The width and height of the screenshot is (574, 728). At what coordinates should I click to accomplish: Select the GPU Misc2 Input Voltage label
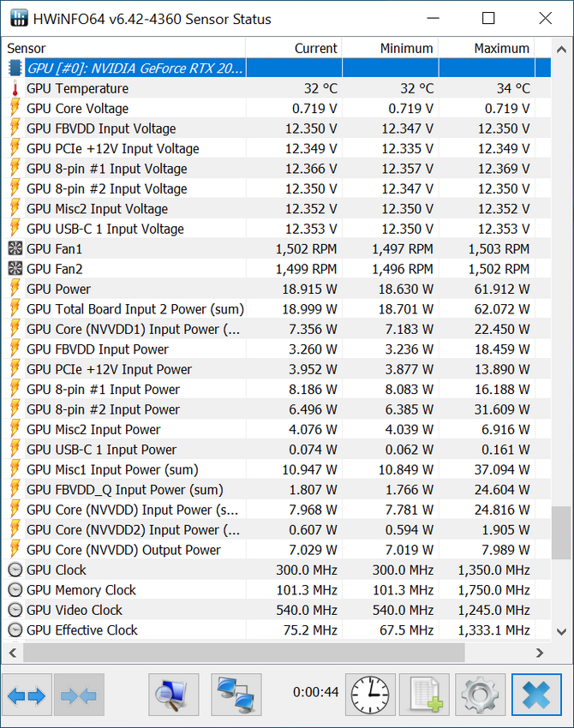(97, 208)
